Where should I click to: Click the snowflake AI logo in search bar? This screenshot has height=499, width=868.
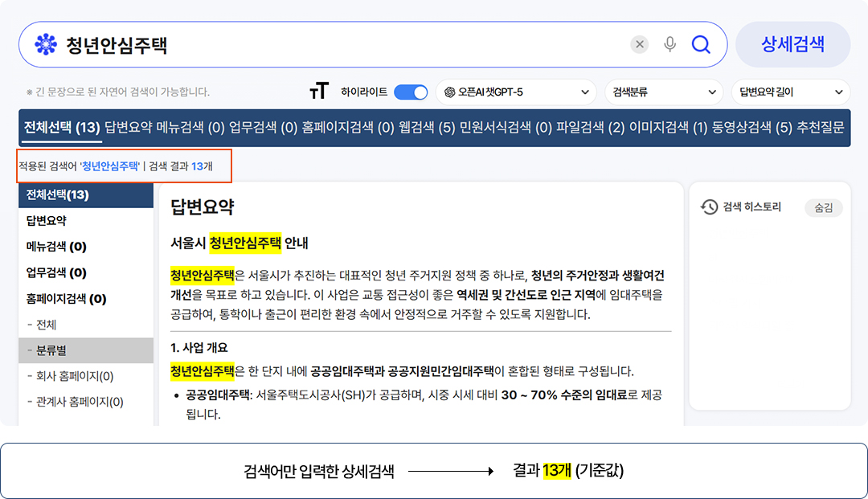pos(46,44)
